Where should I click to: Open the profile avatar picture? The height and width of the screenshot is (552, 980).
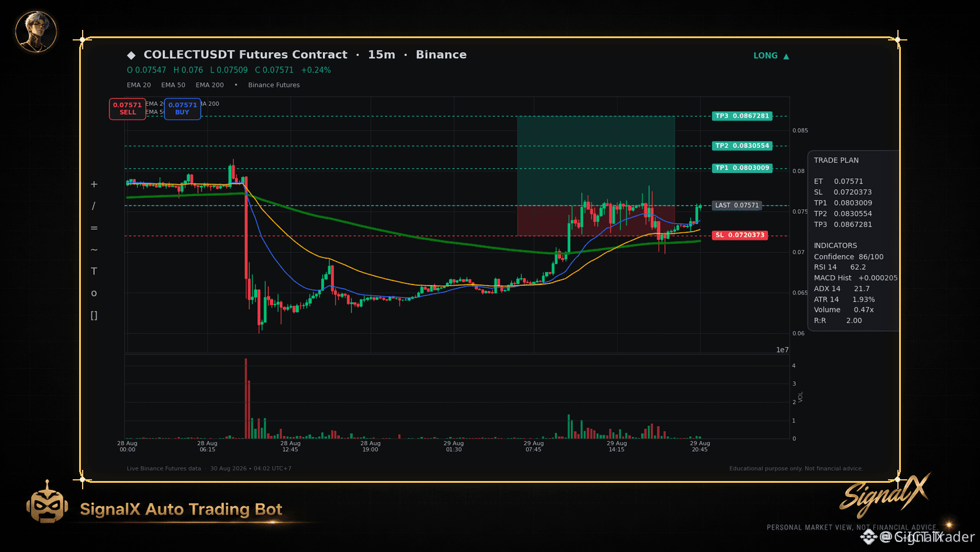(x=36, y=32)
